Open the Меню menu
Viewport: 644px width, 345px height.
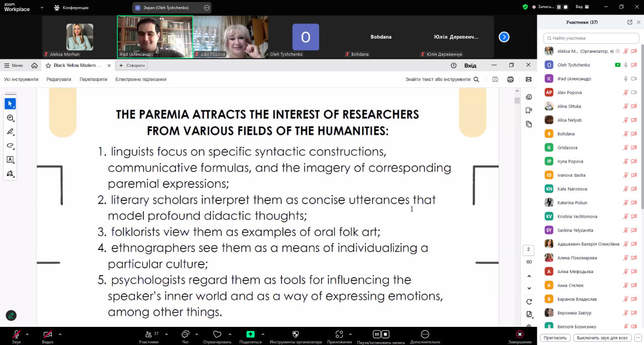tap(14, 65)
